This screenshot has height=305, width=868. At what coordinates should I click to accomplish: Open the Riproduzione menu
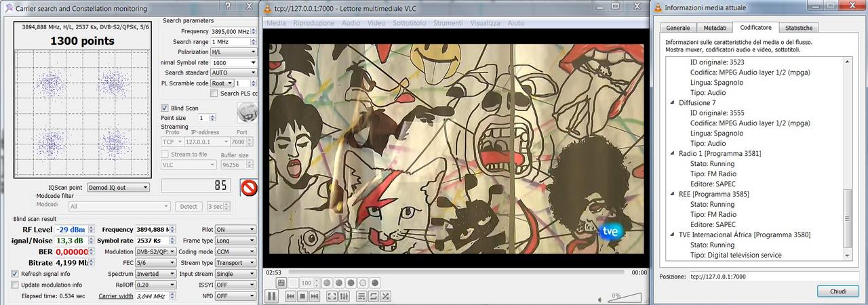coord(314,22)
